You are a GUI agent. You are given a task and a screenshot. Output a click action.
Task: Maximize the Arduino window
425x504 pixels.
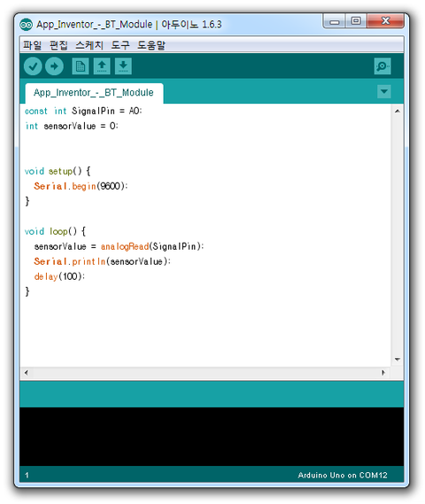tap(356, 21)
